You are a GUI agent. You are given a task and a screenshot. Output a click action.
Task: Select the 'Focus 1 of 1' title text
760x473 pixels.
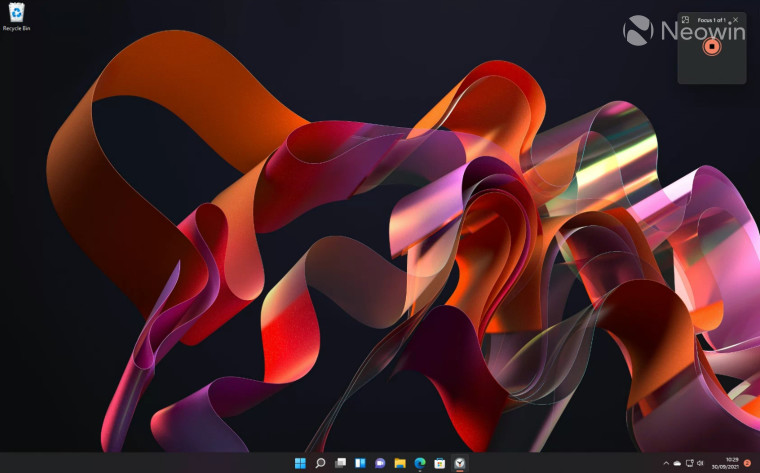click(x=711, y=20)
